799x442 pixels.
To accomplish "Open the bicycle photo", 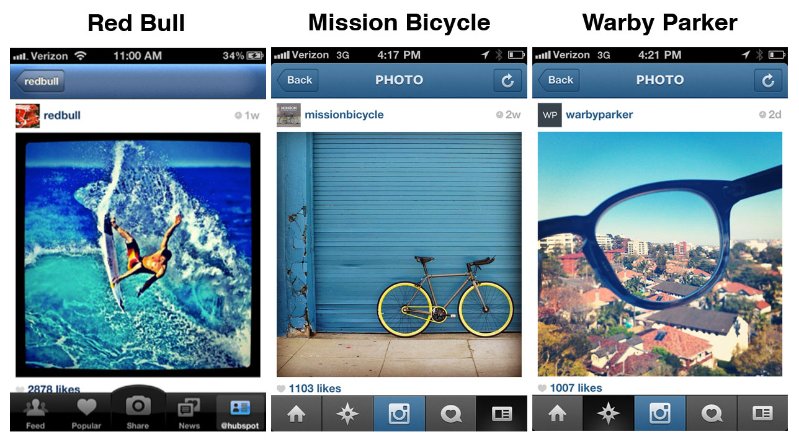I will (399, 254).
